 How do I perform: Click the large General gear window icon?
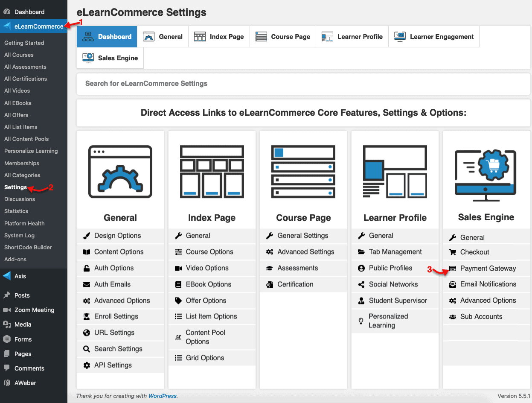[x=120, y=172]
